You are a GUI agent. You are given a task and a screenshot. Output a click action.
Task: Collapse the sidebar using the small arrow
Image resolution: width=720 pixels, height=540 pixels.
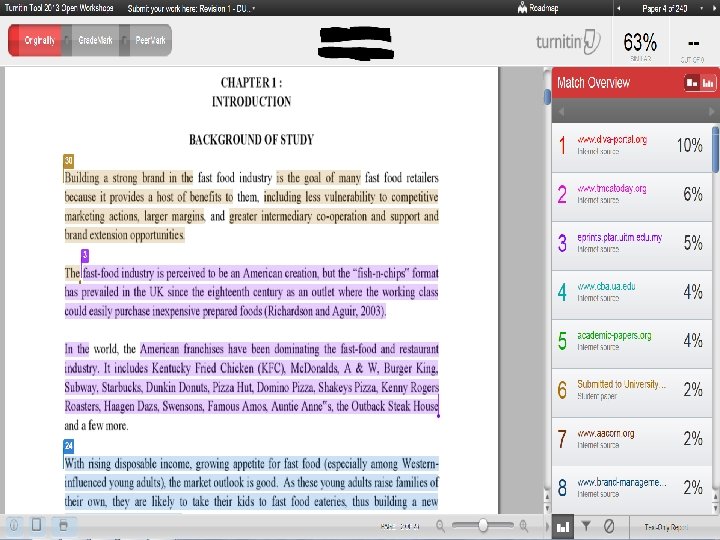pyautogui.click(x=547, y=526)
